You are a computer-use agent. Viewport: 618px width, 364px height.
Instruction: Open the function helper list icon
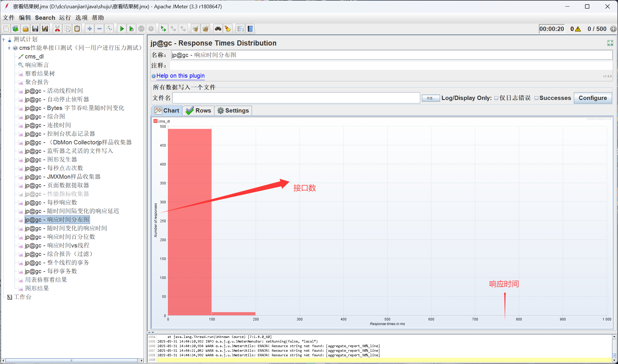(240, 29)
